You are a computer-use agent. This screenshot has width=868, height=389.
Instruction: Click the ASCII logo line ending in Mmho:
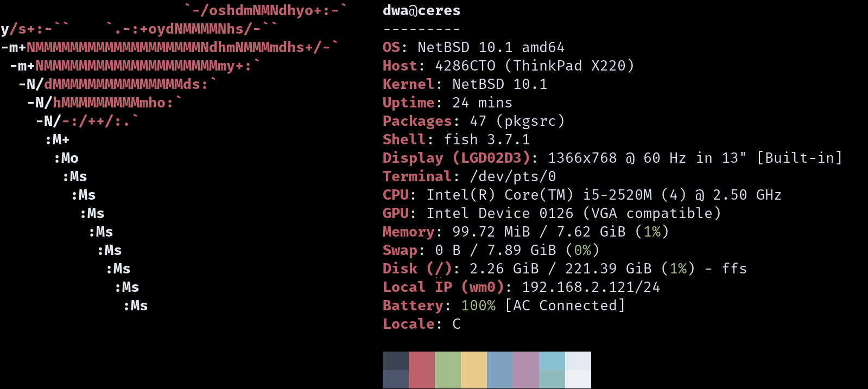pos(104,103)
